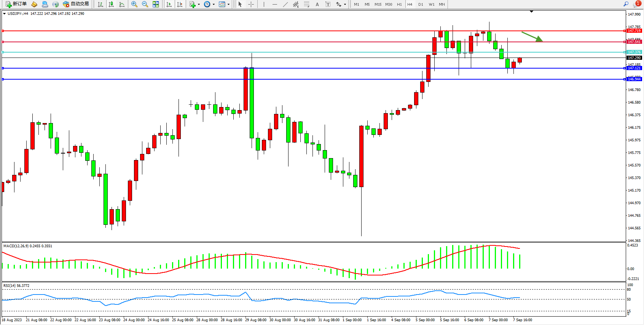Expand the indicators list dropdown arrow
Image resolution: width=644 pixels, height=325 pixels.
pyautogui.click(x=199, y=5)
